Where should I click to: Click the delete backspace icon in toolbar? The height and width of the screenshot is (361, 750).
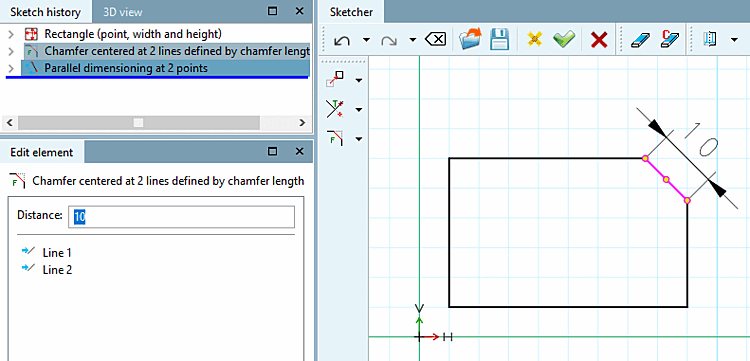coord(435,40)
